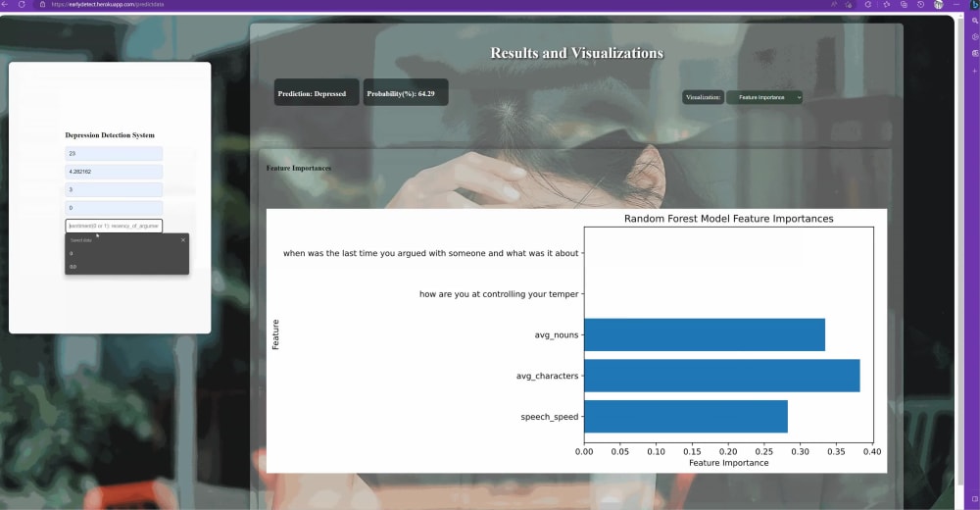The height and width of the screenshot is (510, 980).
Task: Click the input field containing 3
Action: coord(114,189)
